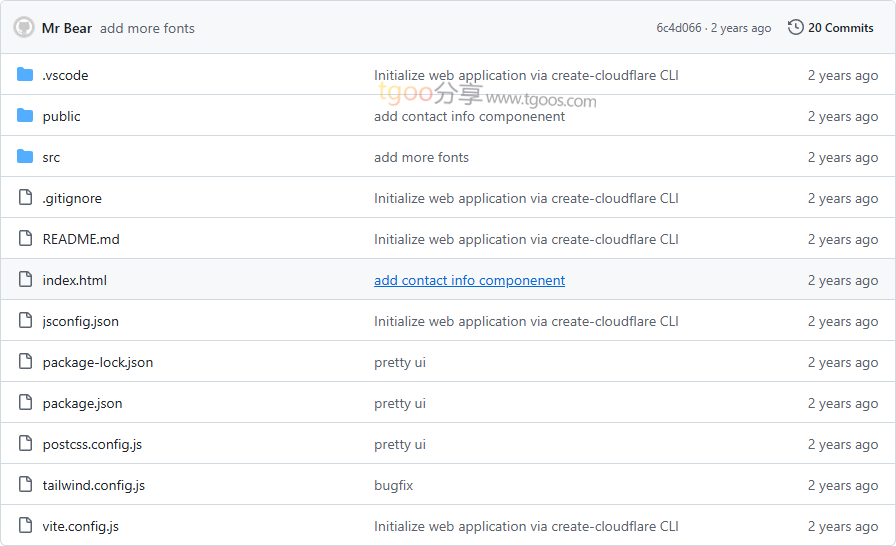The height and width of the screenshot is (546, 896).
Task: Click the file icon beside package.json
Action: click(x=25, y=403)
